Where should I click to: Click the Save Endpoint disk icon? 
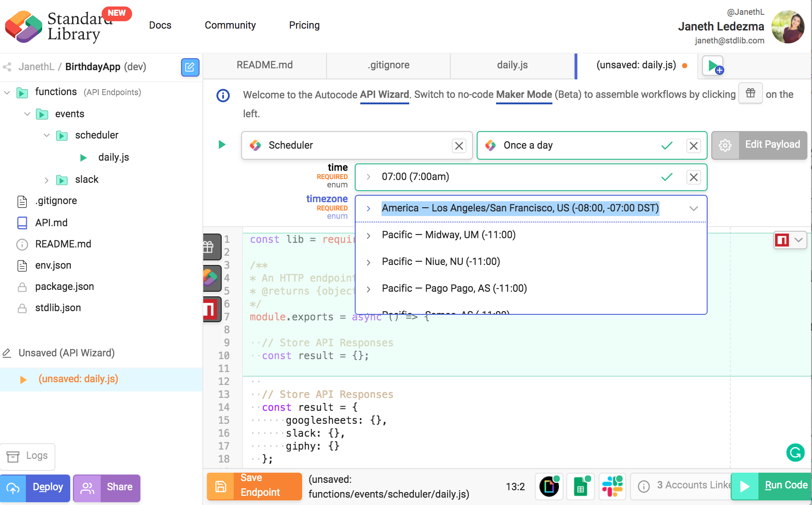point(221,487)
